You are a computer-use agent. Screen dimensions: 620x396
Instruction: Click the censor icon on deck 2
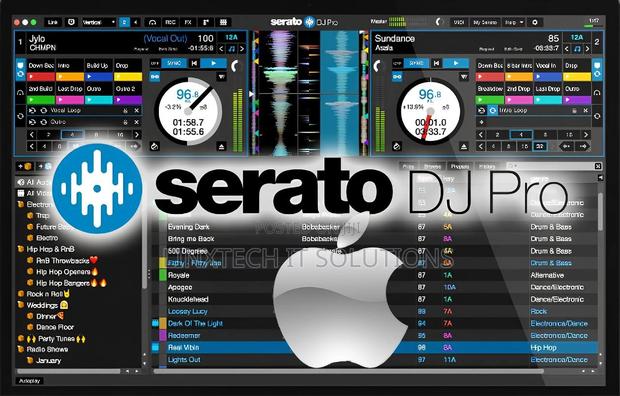[397, 147]
